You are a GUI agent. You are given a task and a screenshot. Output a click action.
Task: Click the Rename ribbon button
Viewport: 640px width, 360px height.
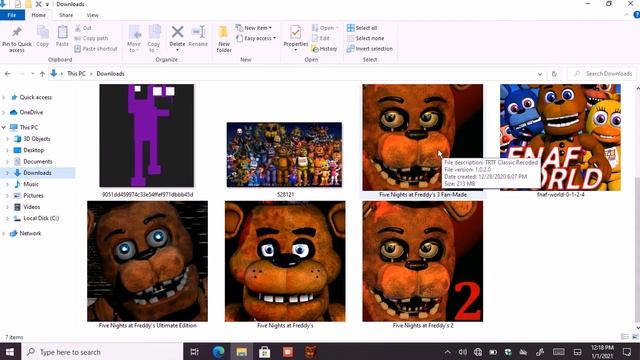[198, 36]
